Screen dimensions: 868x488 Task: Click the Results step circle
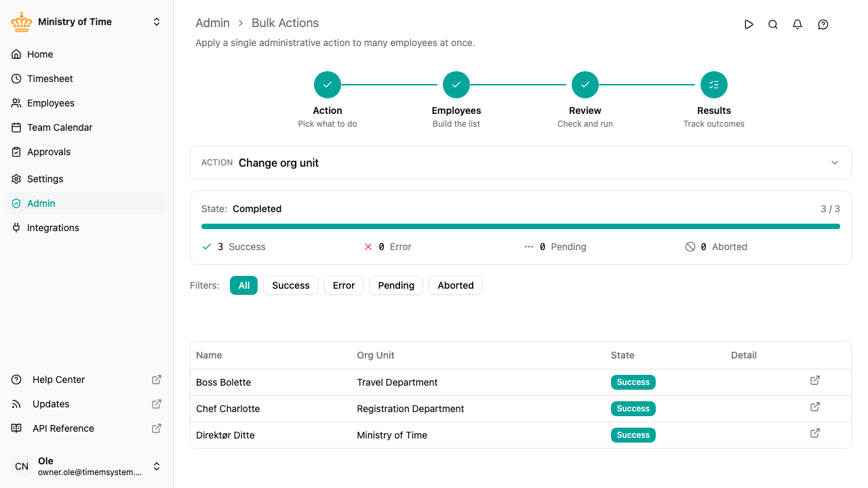pyautogui.click(x=714, y=85)
